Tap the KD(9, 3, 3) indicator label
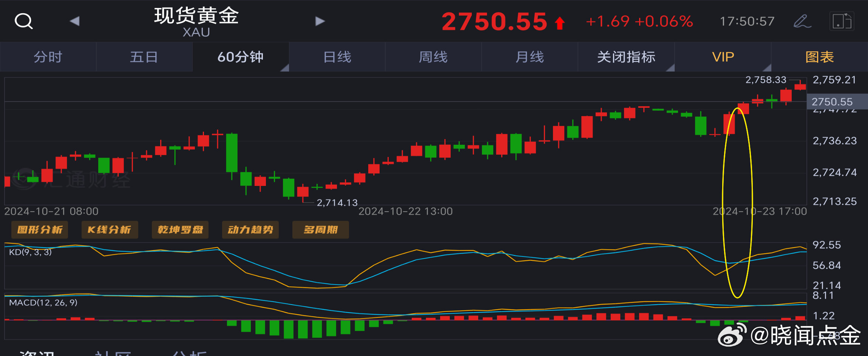 tap(30, 252)
